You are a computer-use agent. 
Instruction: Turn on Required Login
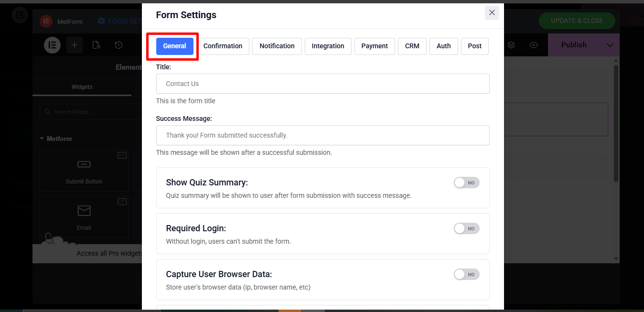tap(466, 228)
